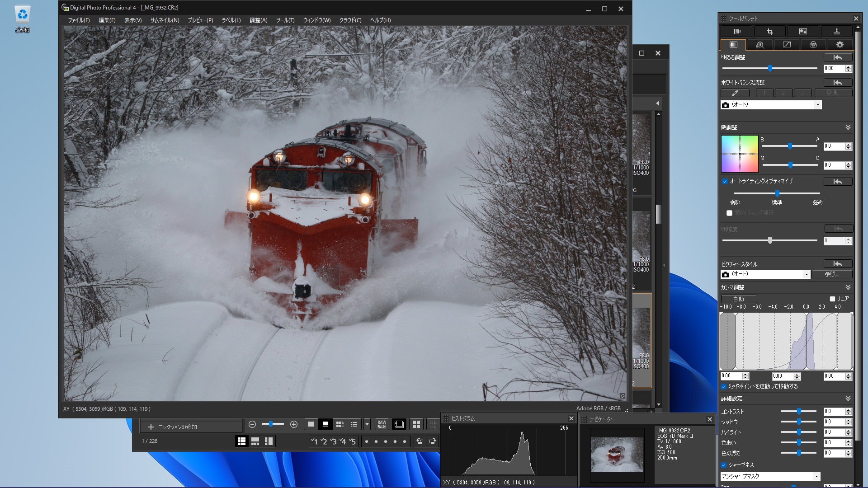
Task: Enable the リニア linear checkbox
Action: [832, 299]
